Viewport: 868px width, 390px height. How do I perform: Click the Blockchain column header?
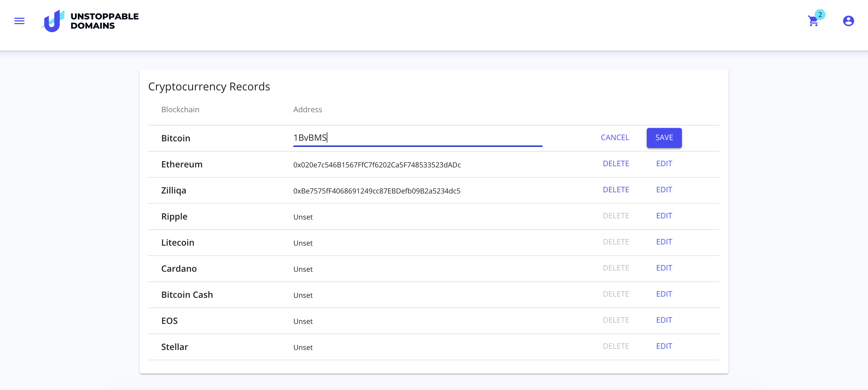coord(180,109)
